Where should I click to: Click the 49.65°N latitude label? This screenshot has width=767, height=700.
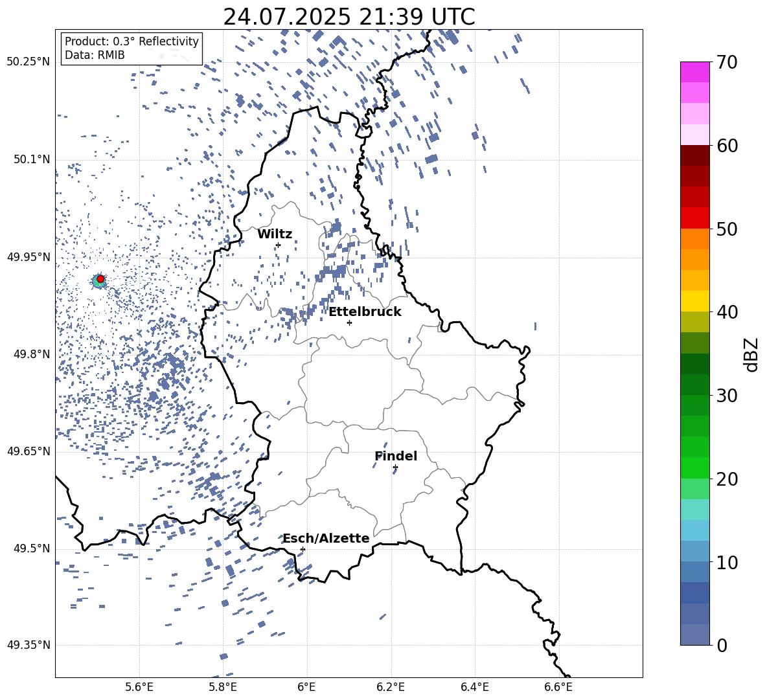pos(29,451)
